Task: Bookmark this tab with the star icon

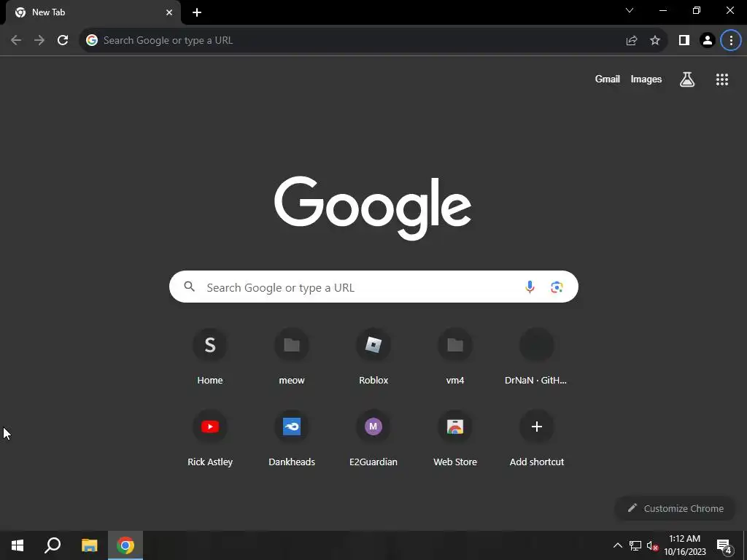Action: (x=655, y=41)
